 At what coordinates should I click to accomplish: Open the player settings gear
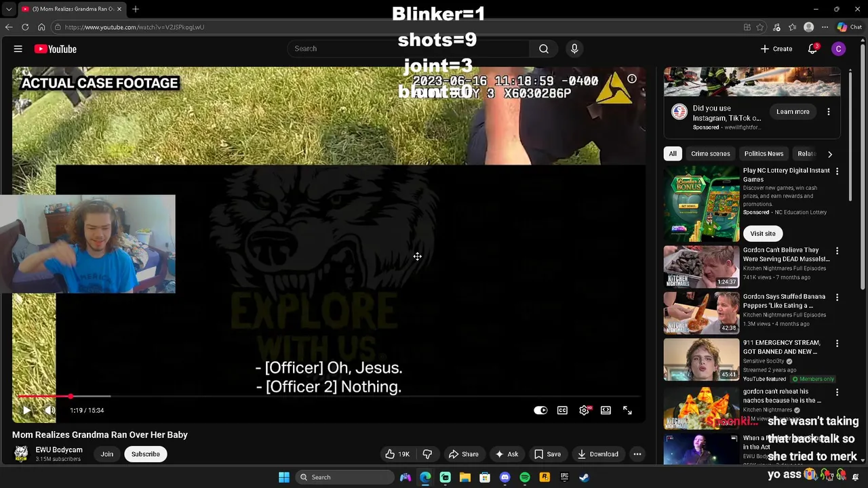(584, 410)
